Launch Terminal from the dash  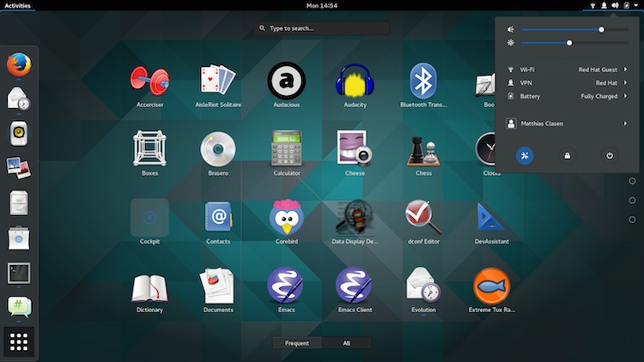(19, 273)
